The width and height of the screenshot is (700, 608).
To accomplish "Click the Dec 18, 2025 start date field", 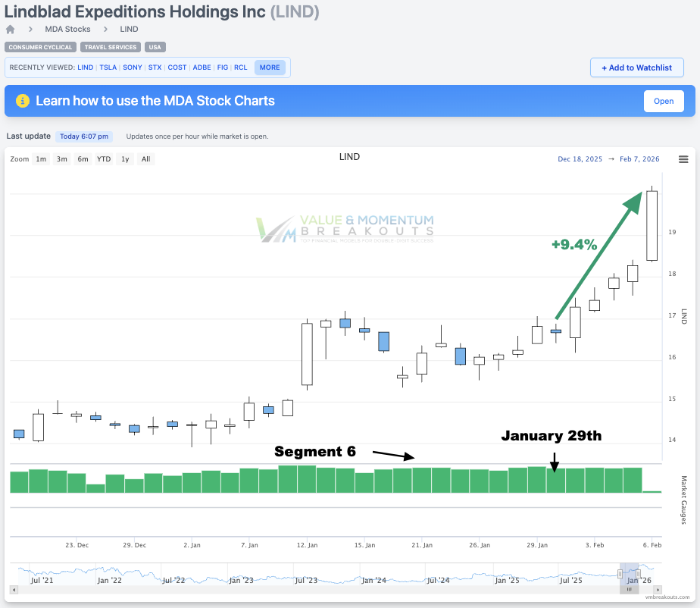I will [x=580, y=159].
